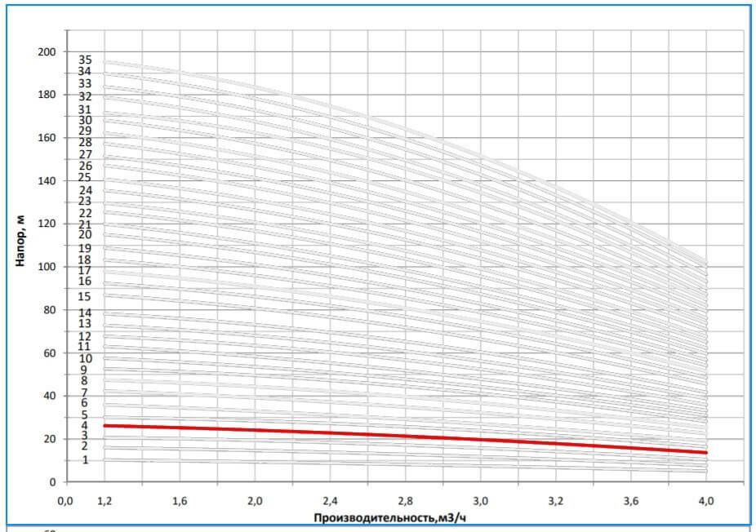Click the curve label 35 at top
The image size is (756, 532).
click(85, 60)
